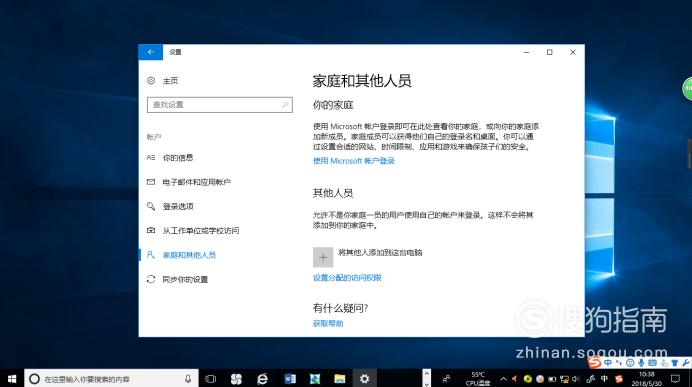This screenshot has width=692, height=387.
Task: Open the People icon in the taskbar
Action: click(446, 379)
